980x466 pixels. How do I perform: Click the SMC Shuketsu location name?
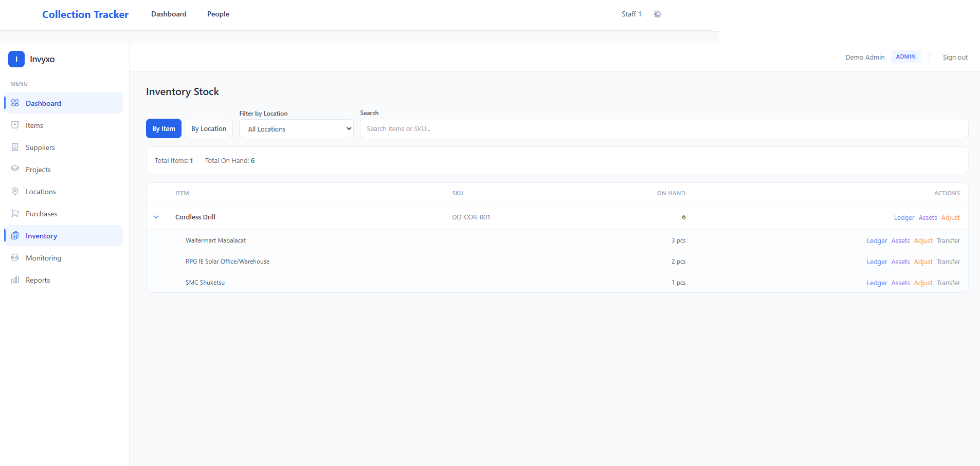point(205,282)
